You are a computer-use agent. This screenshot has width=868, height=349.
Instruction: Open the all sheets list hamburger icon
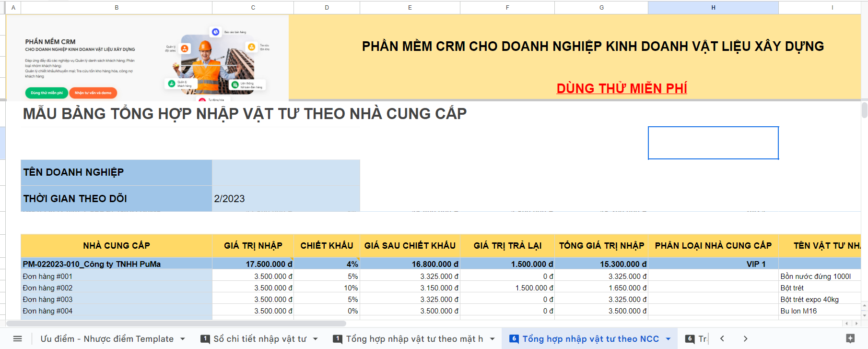[18, 339]
